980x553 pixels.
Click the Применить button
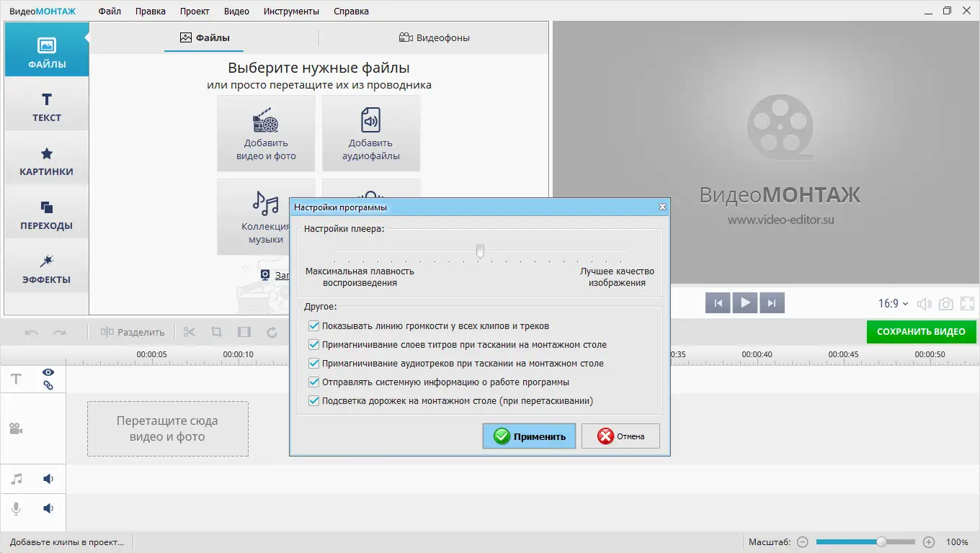pos(529,436)
